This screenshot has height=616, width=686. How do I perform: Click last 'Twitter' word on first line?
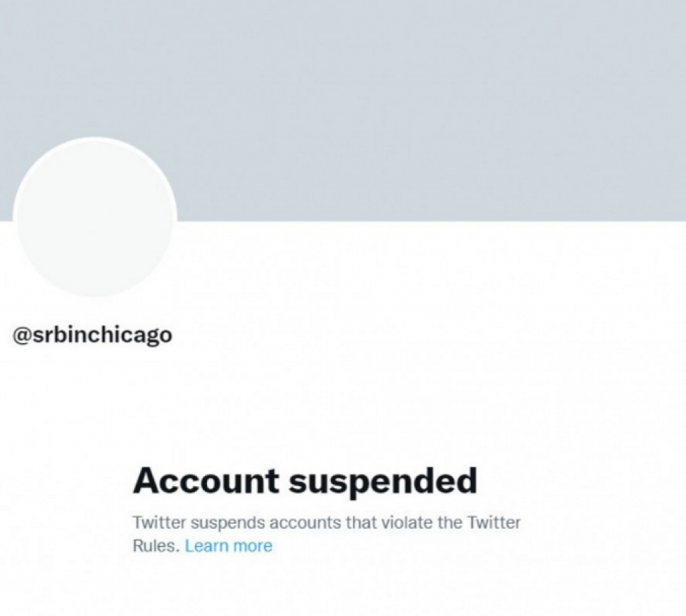pyautogui.click(x=494, y=522)
